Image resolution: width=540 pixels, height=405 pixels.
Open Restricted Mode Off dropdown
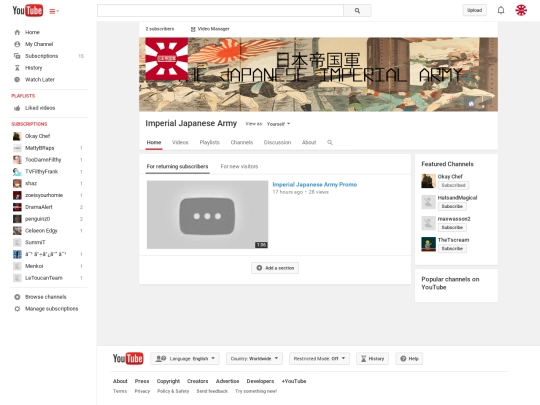319,359
